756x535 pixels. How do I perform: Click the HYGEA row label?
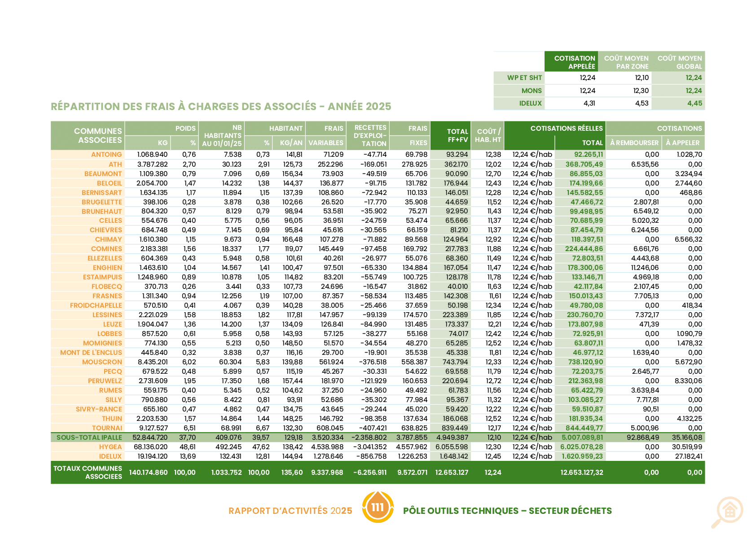[x=110, y=447]
